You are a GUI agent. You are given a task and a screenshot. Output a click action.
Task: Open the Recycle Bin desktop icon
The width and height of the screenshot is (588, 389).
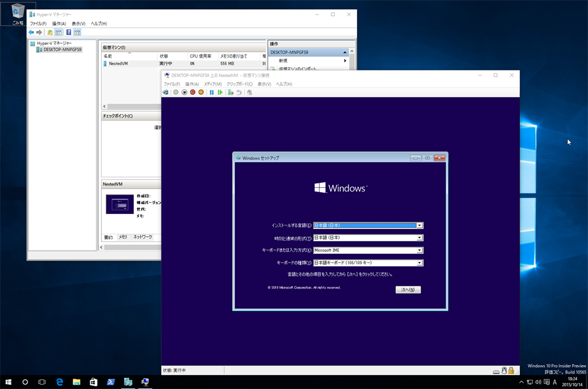[x=18, y=14]
